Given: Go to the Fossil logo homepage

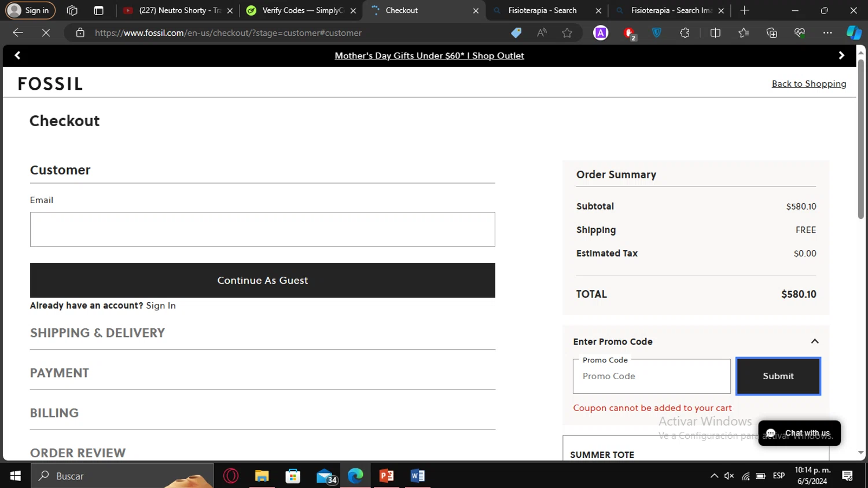Looking at the screenshot, I should click(50, 84).
